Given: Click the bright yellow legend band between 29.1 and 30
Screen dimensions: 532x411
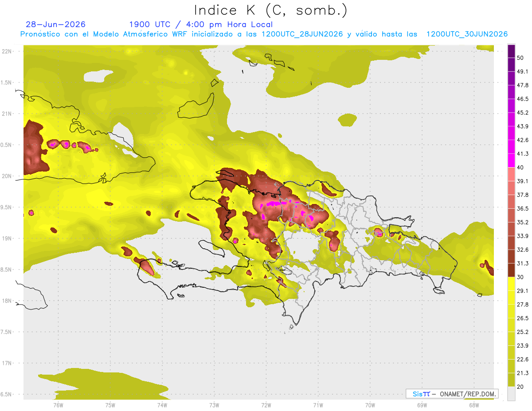Looking at the screenshot, I should (511, 284).
